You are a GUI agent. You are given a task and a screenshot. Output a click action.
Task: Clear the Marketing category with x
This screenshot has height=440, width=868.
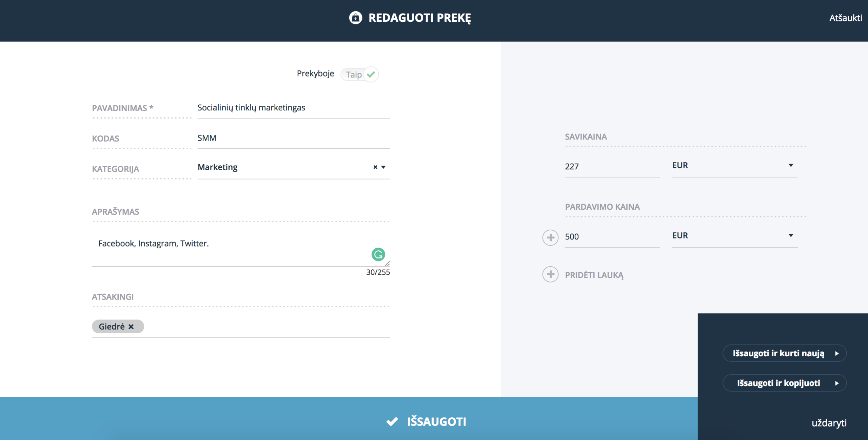click(x=375, y=167)
